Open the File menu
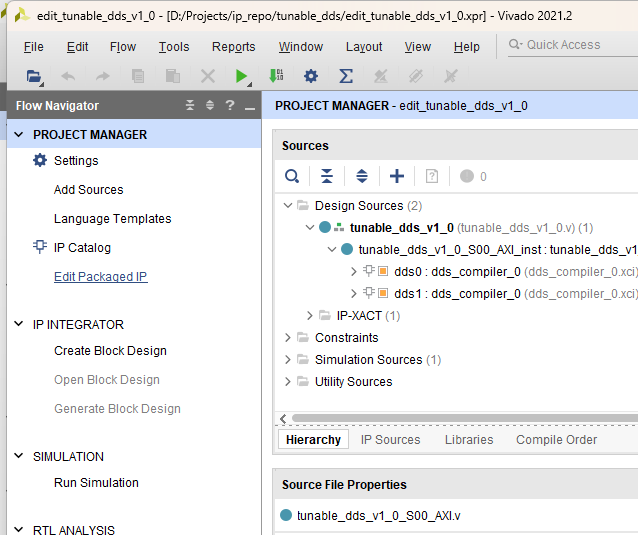Image resolution: width=638 pixels, height=535 pixels. (x=34, y=47)
